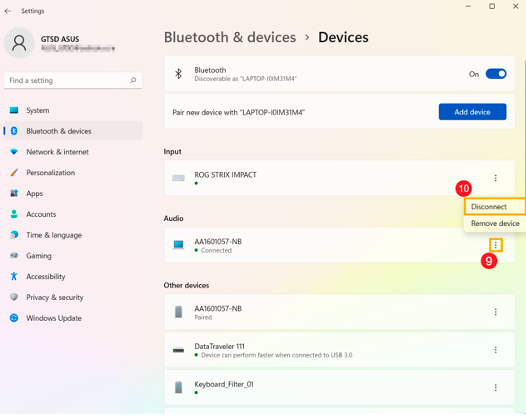
Task: Click the search magnifier in Find a setting
Action: click(133, 80)
